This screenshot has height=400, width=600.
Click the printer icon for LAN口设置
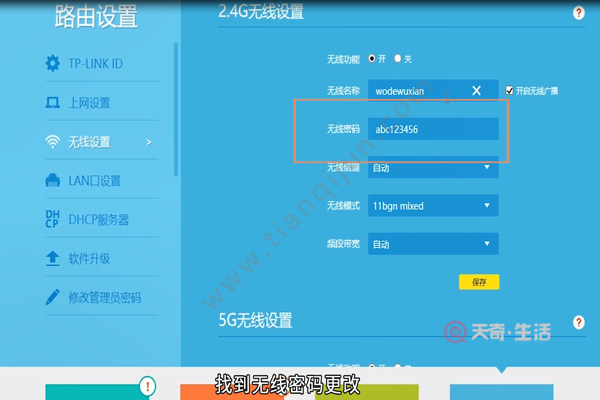(x=53, y=181)
